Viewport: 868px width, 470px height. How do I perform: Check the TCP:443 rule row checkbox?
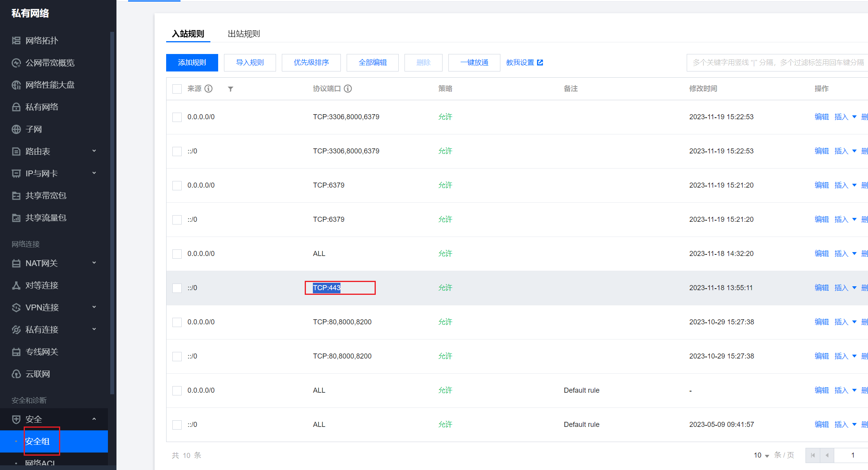pos(177,288)
